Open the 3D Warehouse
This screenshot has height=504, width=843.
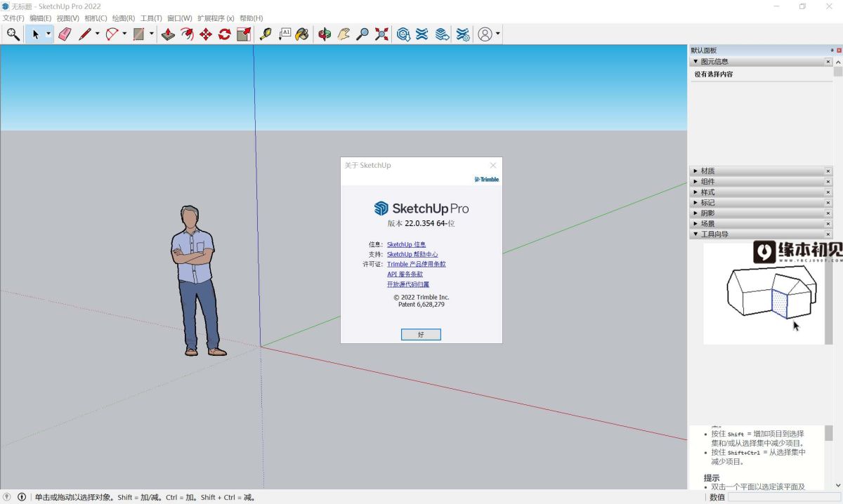[x=403, y=34]
